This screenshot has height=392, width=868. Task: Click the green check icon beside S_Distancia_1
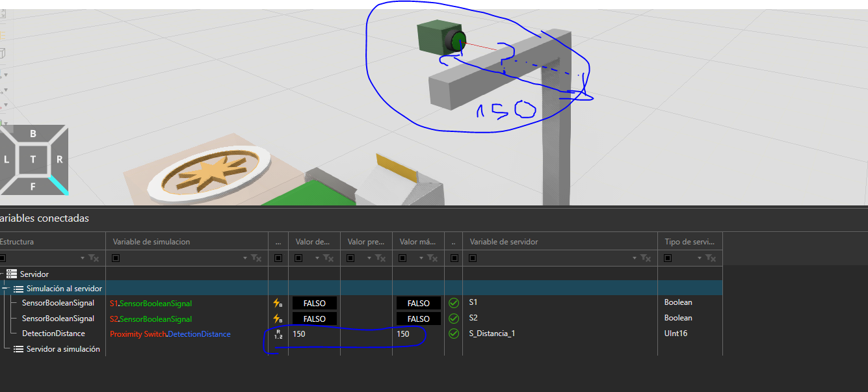pos(454,333)
